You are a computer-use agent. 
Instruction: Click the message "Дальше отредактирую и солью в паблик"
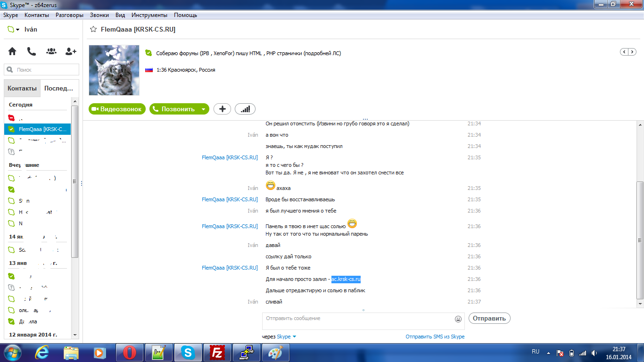point(315,290)
